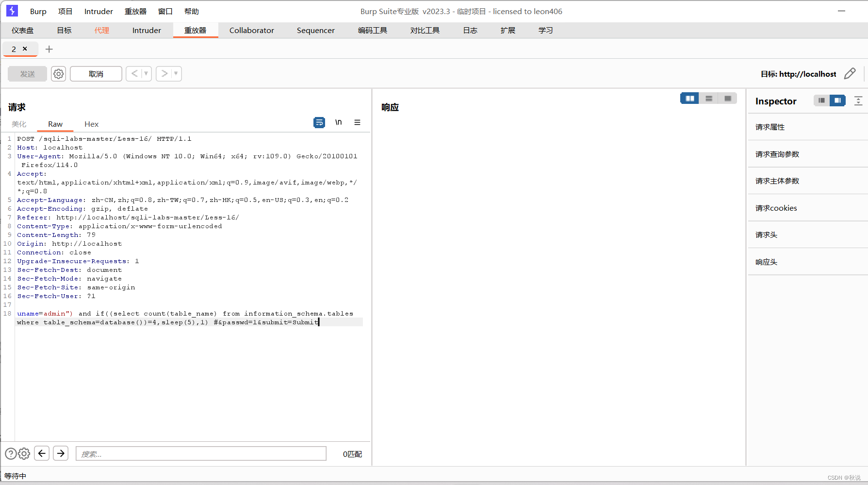
Task: Edit target with pencil icon
Action: (x=850, y=74)
